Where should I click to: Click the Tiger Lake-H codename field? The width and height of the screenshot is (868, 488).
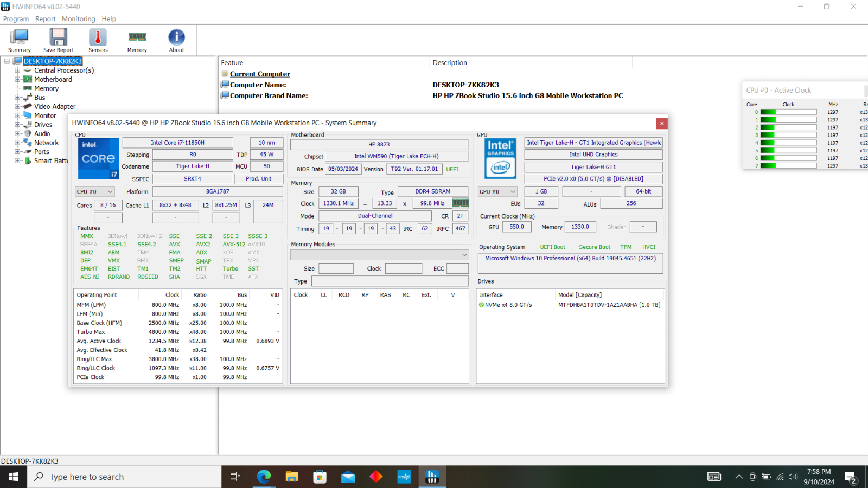click(x=193, y=166)
